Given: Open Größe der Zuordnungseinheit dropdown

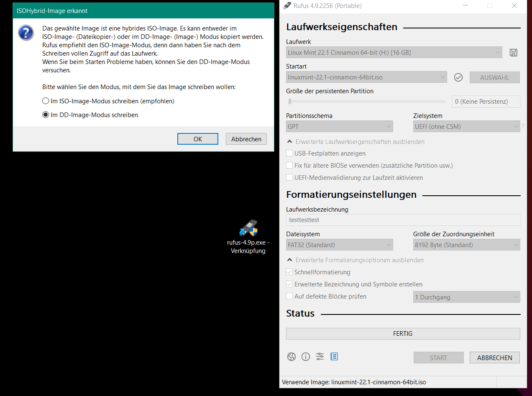Looking at the screenshot, I should pyautogui.click(x=467, y=245).
